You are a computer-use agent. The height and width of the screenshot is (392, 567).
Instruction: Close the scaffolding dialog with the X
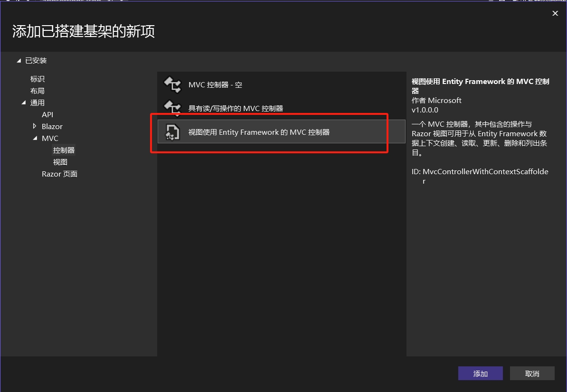pos(555,13)
